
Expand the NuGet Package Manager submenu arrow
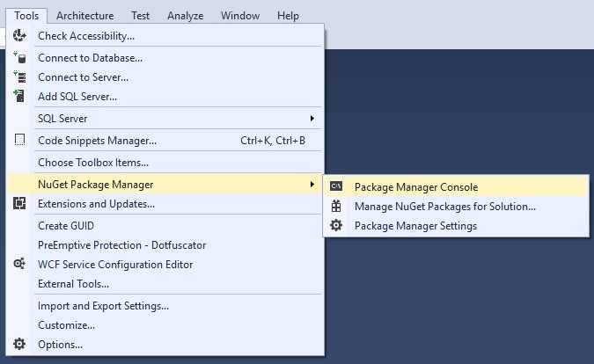pos(312,185)
